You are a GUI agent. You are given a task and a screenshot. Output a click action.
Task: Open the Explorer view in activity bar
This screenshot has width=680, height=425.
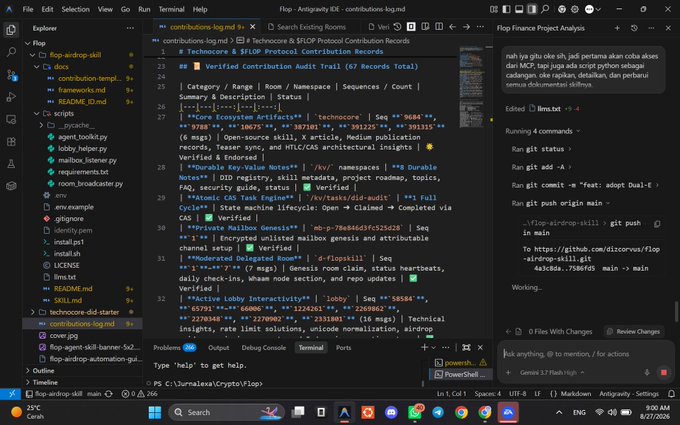click(11, 30)
